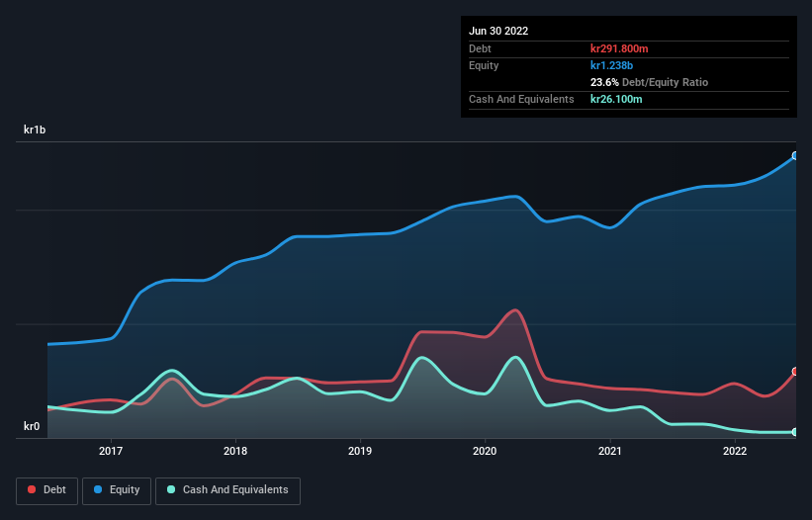Click the kr291.800m debt value
The width and height of the screenshot is (812, 520).
pyautogui.click(x=619, y=48)
